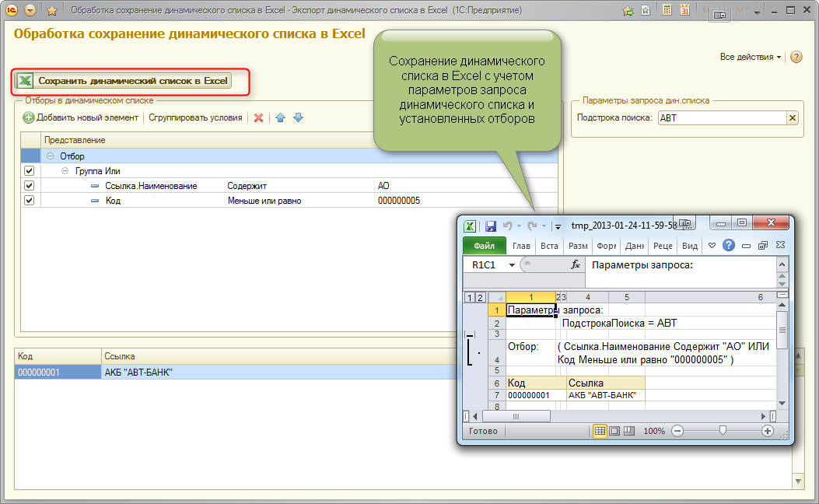Click the Excel zoom slider handle

(x=723, y=430)
